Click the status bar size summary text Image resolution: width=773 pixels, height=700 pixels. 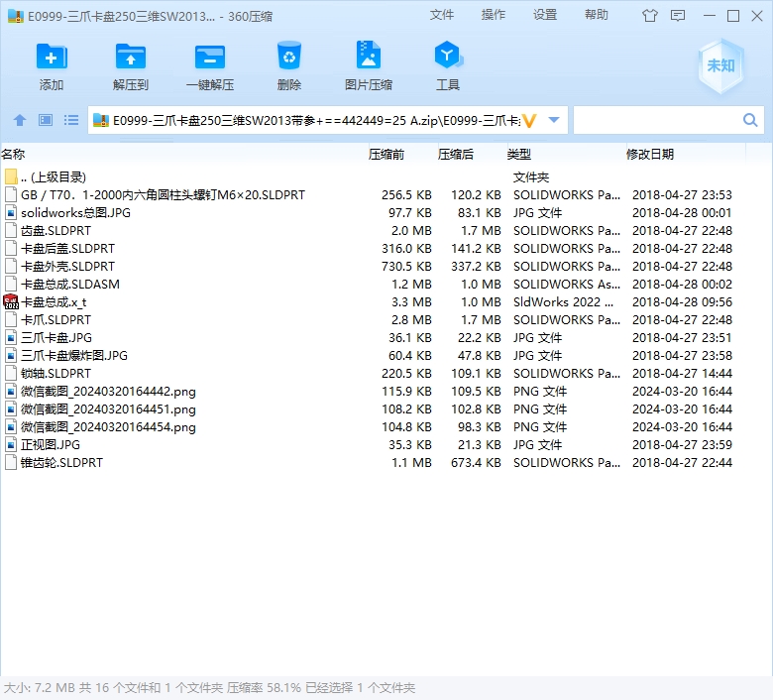(209, 687)
